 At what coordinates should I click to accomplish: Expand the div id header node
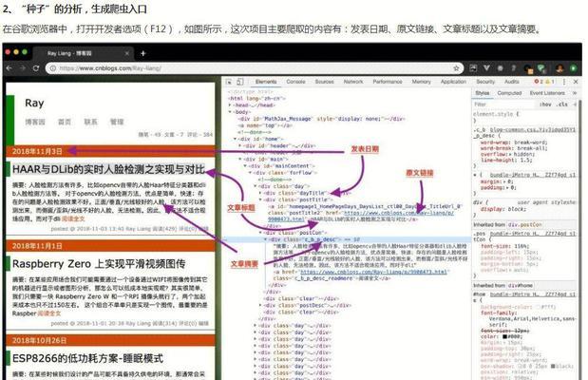[240, 146]
